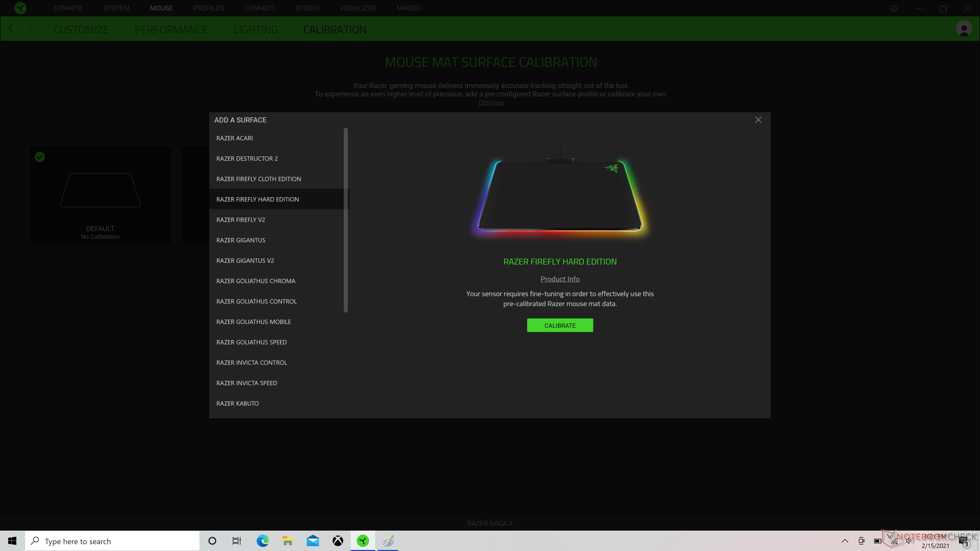The width and height of the screenshot is (980, 551).
Task: Switch to the VISUALIZER tab
Action: point(358,8)
